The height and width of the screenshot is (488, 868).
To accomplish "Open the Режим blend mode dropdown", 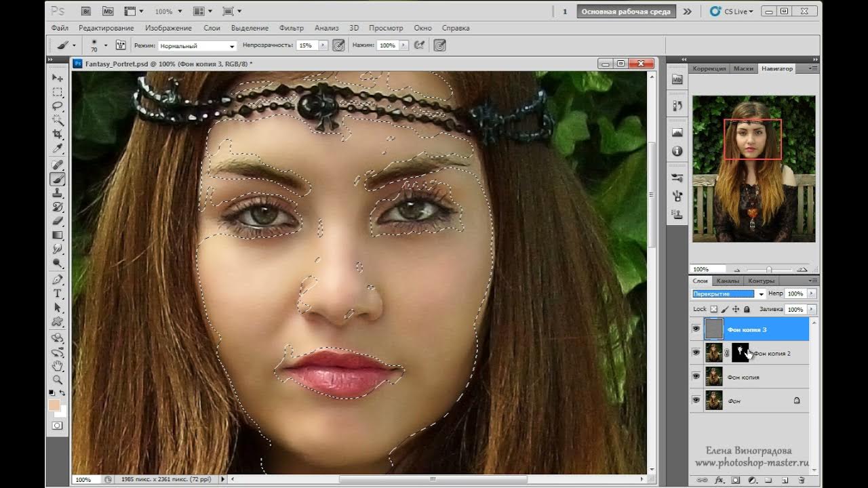I will coord(197,46).
